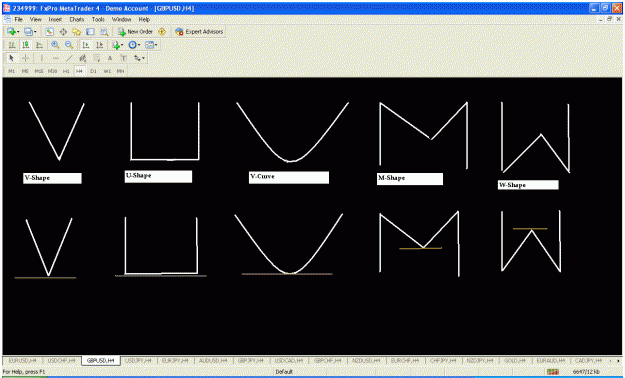The height and width of the screenshot is (378, 625).
Task: Open the Window menu
Action: [x=121, y=19]
